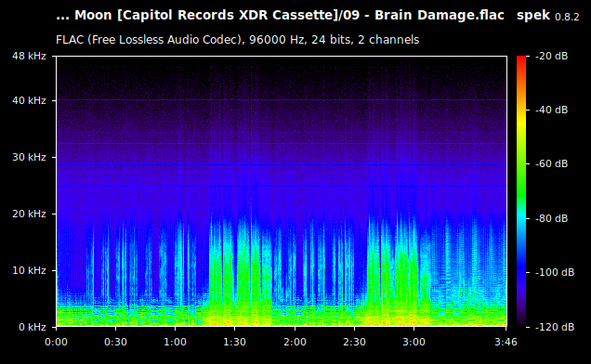Click the '48 kHz' frequency axis label

[29, 56]
